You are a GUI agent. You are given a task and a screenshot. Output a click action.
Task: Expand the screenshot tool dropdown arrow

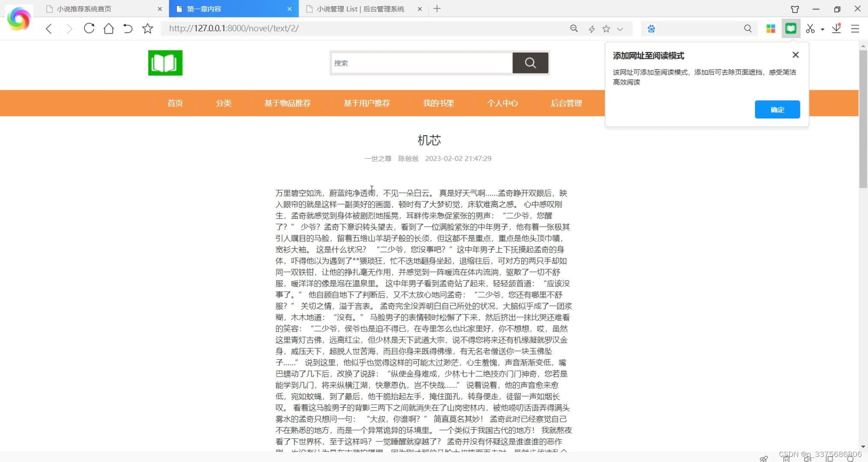click(823, 30)
